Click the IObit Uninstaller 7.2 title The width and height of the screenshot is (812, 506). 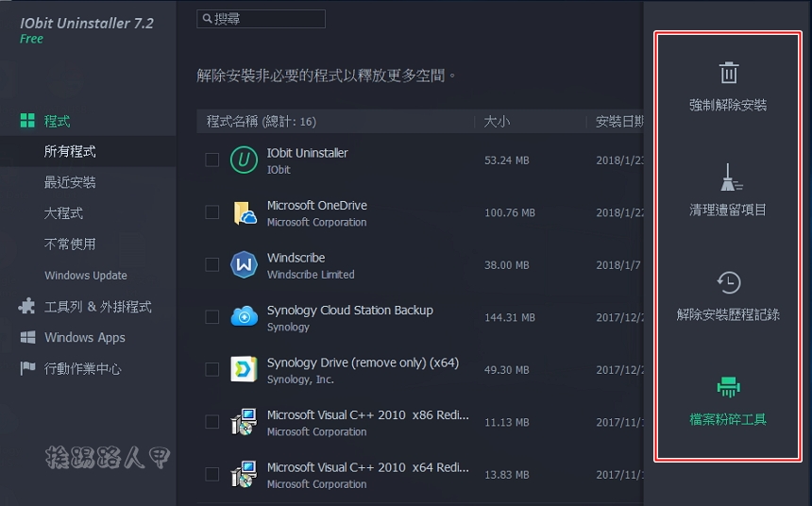pyautogui.click(x=87, y=24)
